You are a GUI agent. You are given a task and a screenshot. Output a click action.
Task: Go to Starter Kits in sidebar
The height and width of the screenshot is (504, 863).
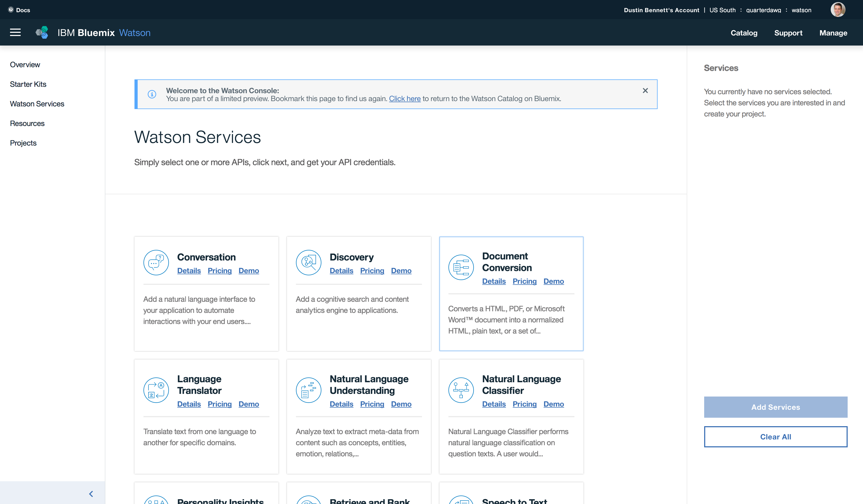pos(28,84)
